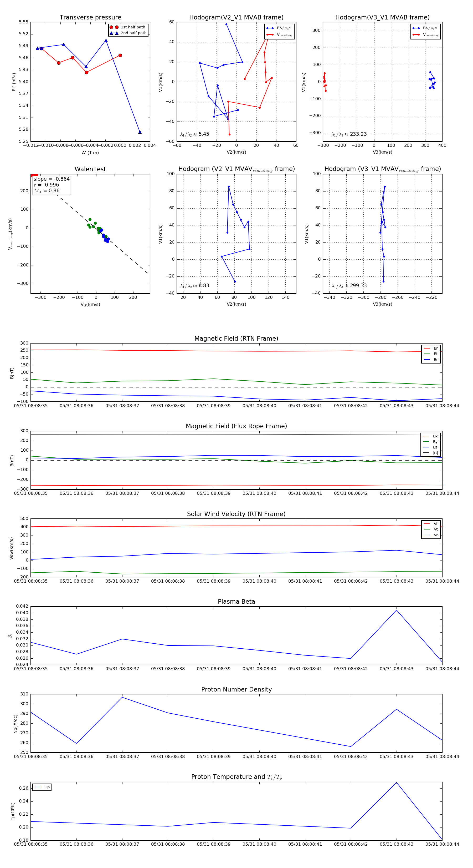Select B/√(μ0ρ) legend entry in V2_V1 MVAB hodogram
This screenshot has height=868, width=473.
(x=279, y=28)
